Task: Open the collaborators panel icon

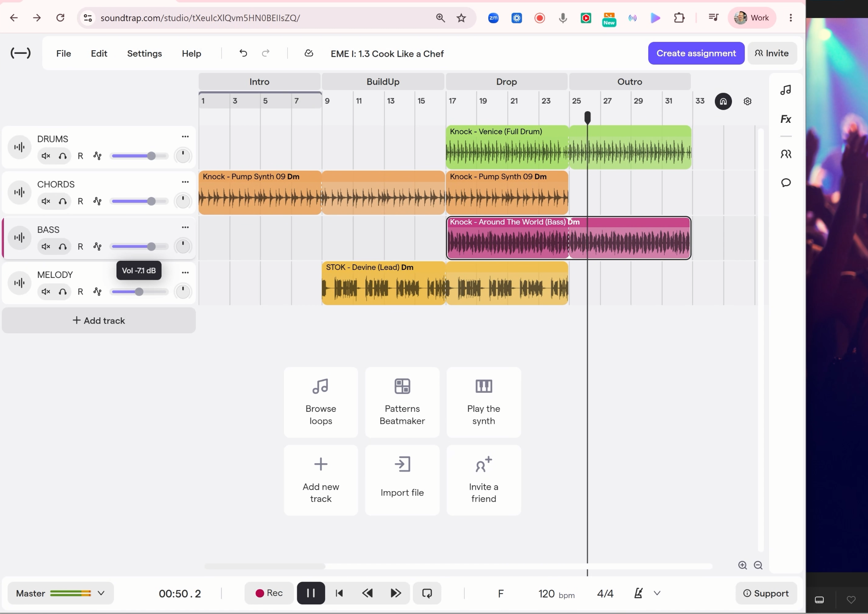Action: (785, 154)
